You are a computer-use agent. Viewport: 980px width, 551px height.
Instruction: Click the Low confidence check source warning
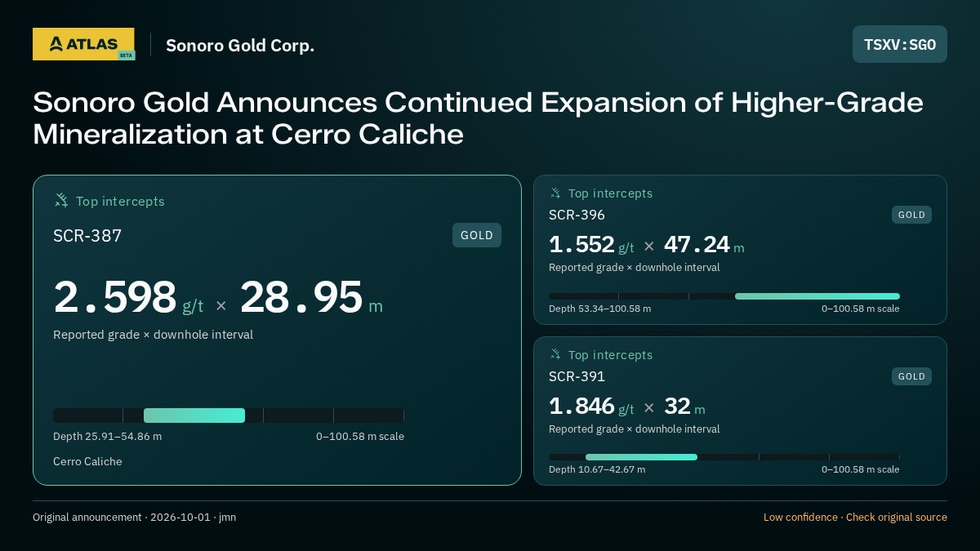coord(855,518)
